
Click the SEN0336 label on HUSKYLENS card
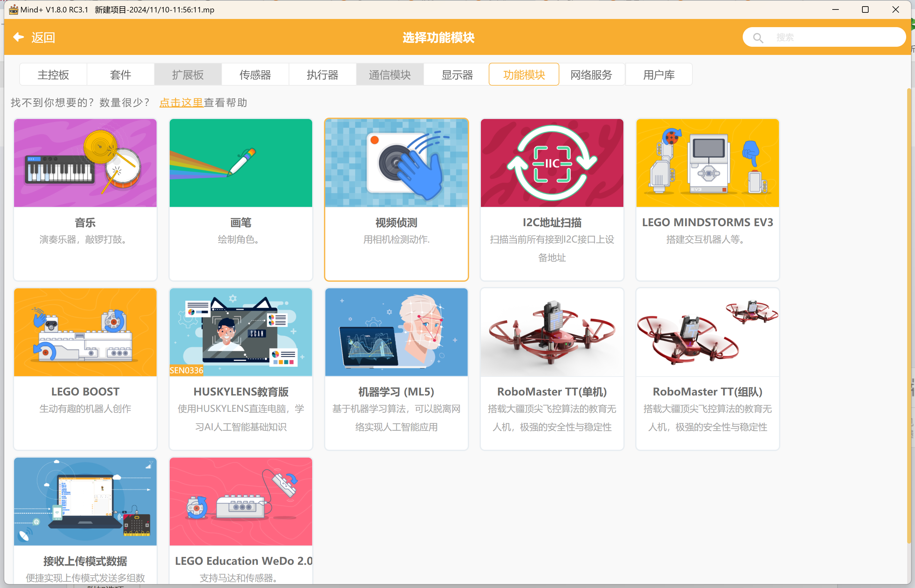click(186, 370)
